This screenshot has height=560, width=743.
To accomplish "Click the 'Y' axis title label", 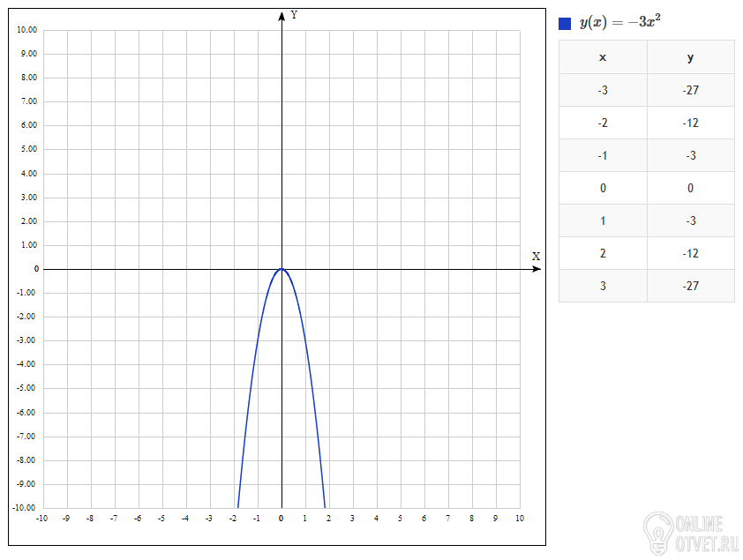I will click(x=294, y=15).
